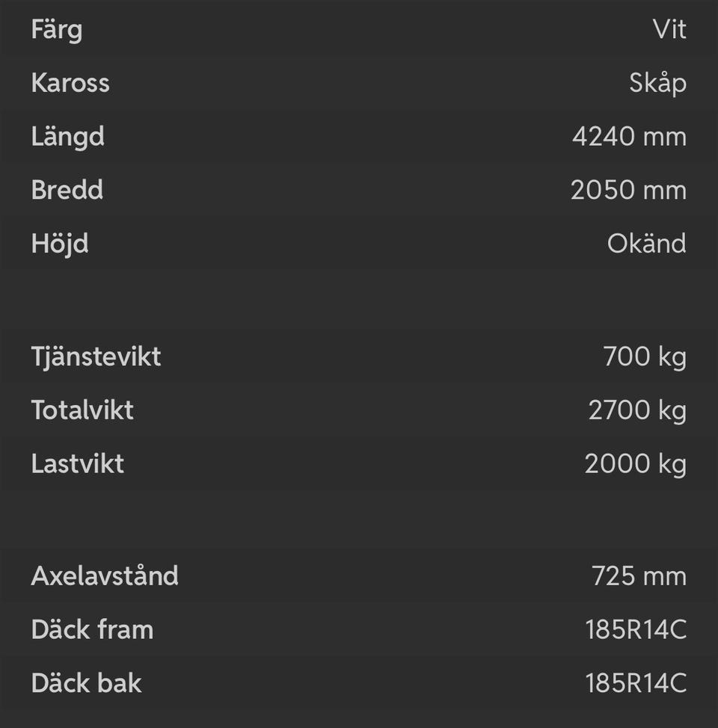Select the Skåp body type value
Viewport: 718px width, 728px height.
point(657,83)
